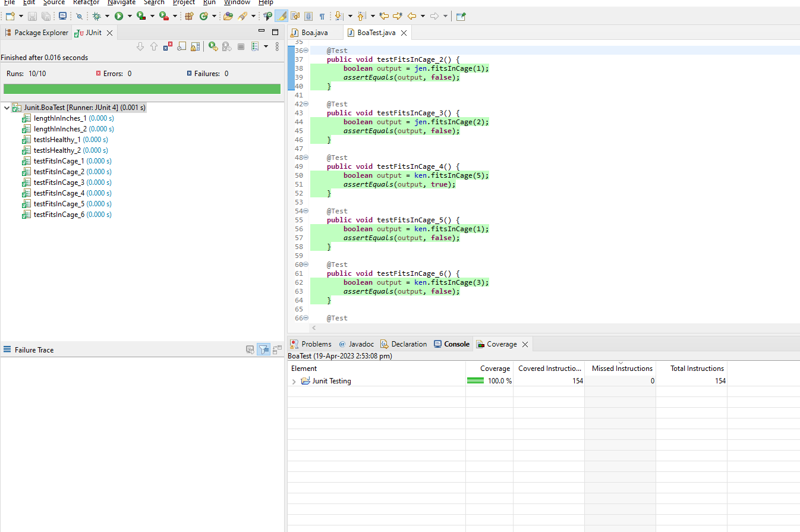The image size is (800, 532).
Task: Click the Debug bug icon
Action: 96,16
